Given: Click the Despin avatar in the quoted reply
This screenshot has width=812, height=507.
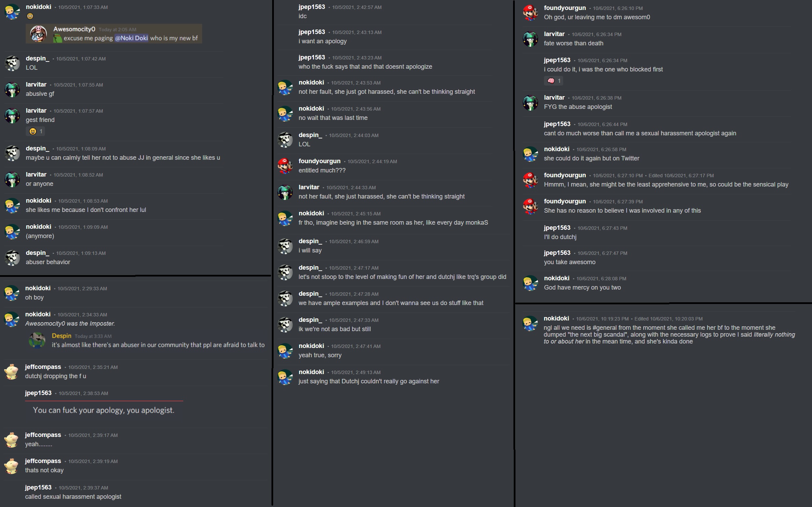Looking at the screenshot, I should (x=37, y=340).
